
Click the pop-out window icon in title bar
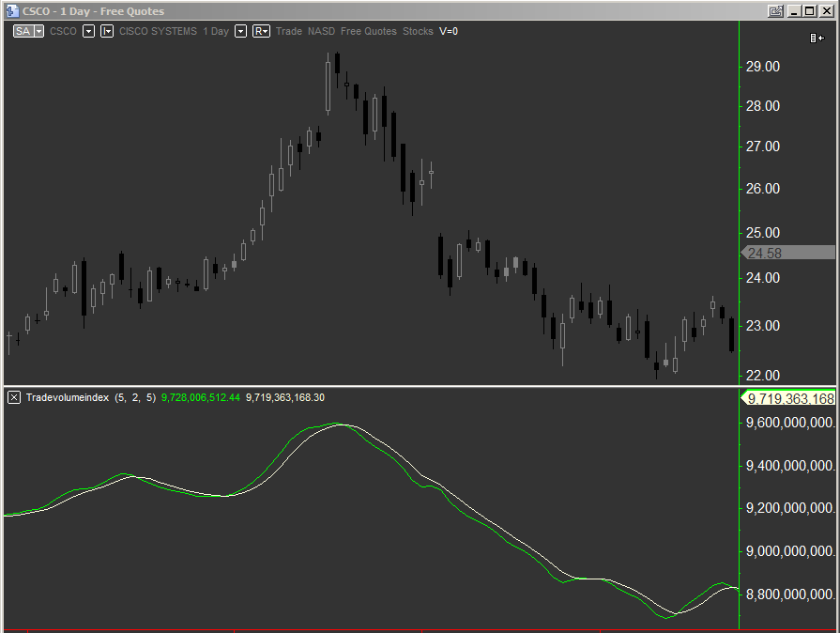tap(776, 8)
